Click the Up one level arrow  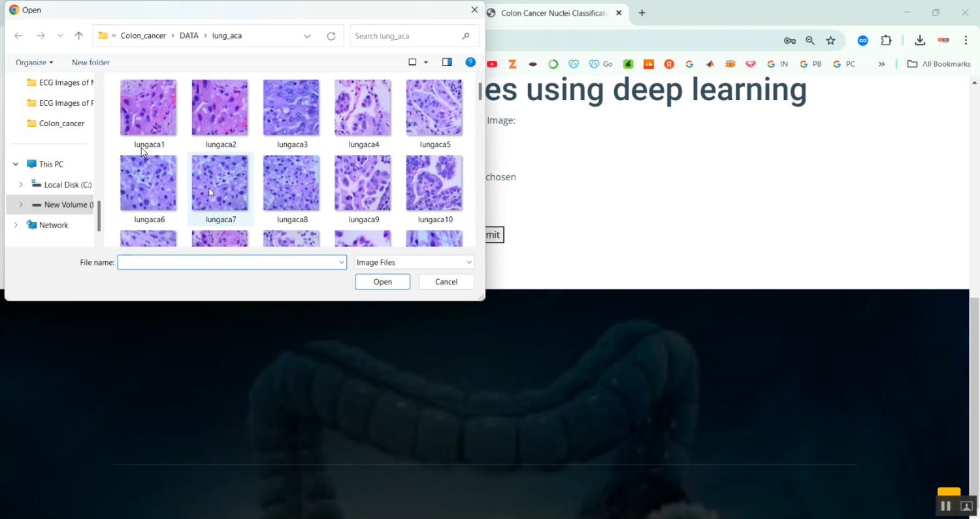tap(79, 36)
